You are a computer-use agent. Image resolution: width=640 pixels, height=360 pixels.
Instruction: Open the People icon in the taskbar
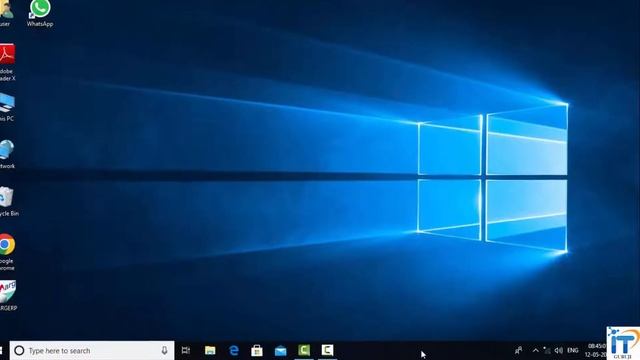[518, 350]
